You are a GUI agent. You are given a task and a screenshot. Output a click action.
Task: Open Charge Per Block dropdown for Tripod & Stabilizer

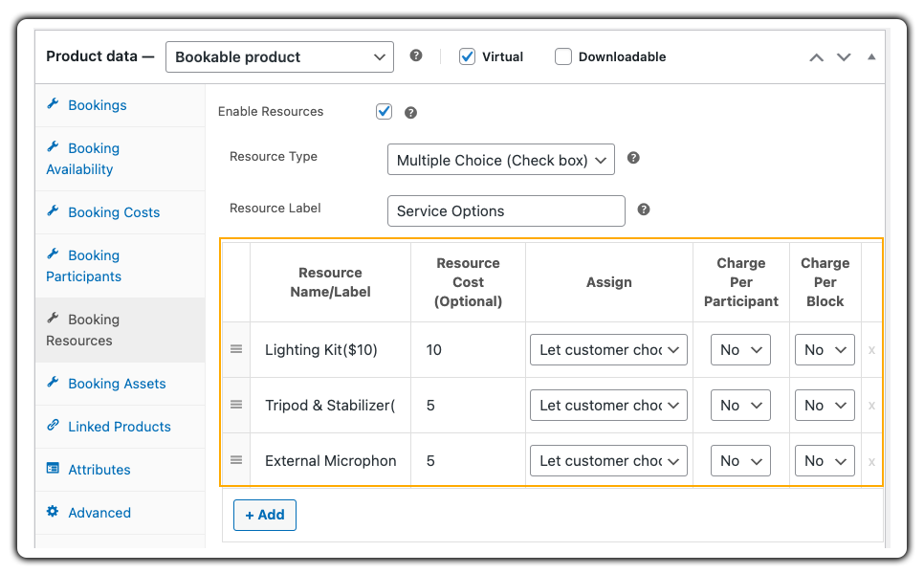(x=825, y=406)
